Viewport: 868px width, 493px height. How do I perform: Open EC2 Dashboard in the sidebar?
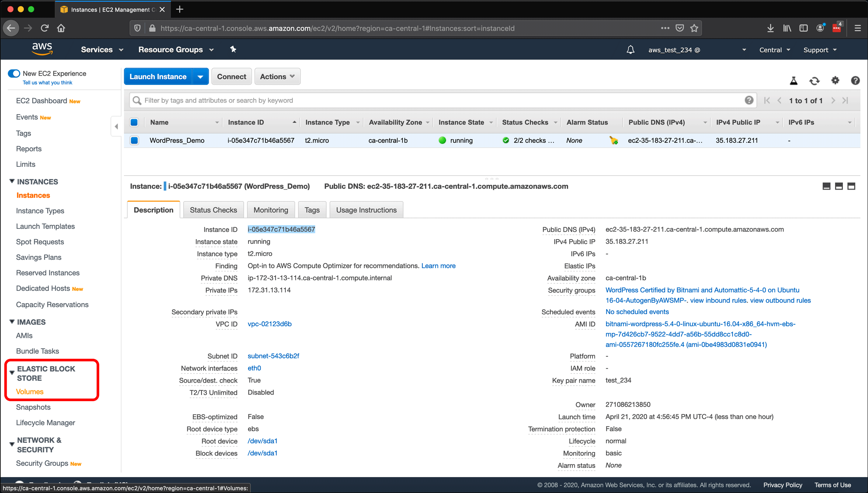pyautogui.click(x=42, y=101)
